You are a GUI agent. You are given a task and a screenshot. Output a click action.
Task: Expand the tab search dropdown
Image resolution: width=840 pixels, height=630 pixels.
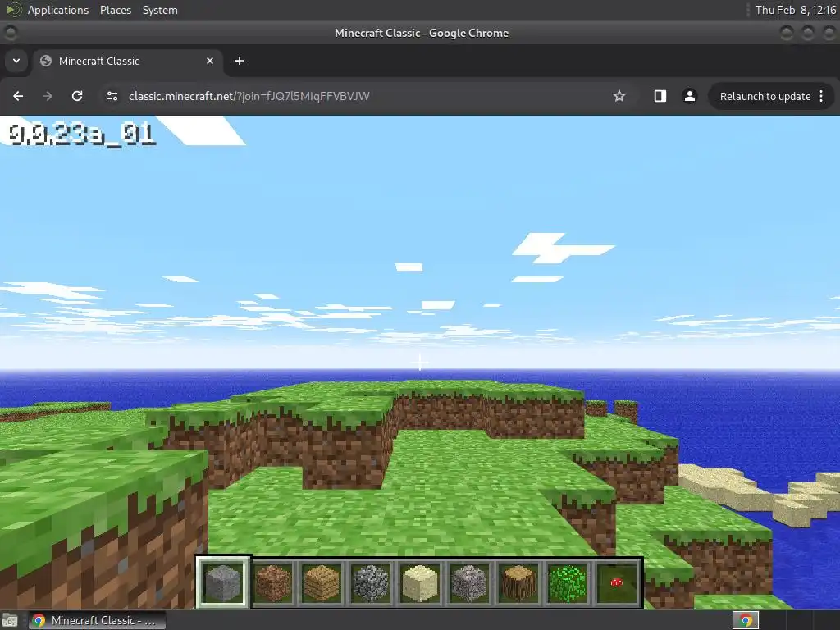[16, 61]
